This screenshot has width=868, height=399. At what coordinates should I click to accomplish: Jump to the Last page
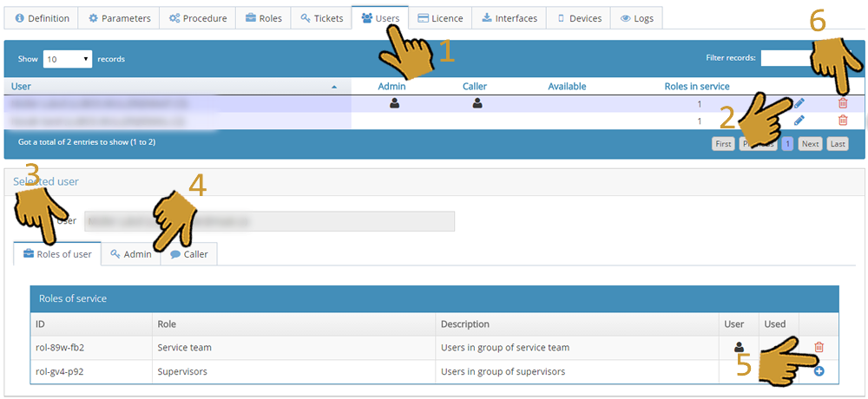click(x=838, y=144)
